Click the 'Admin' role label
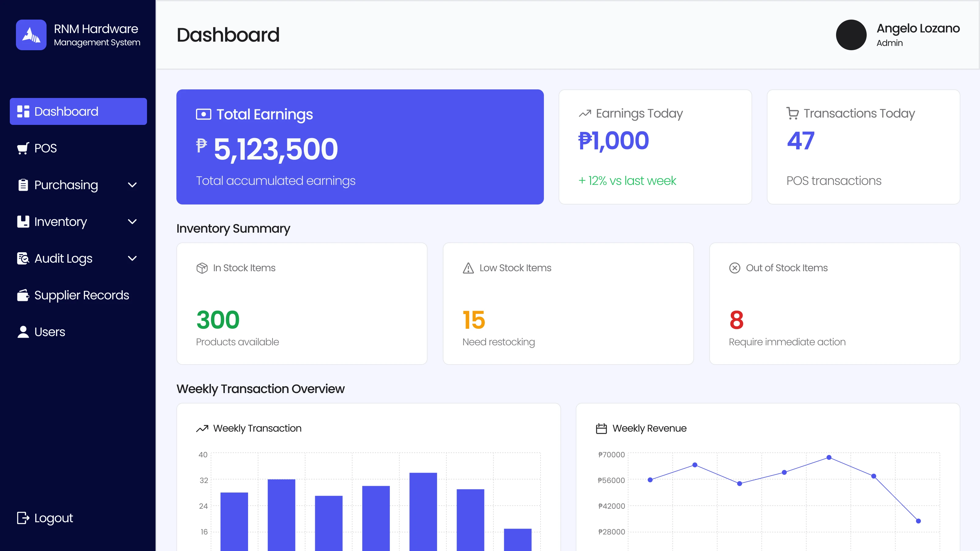Viewport: 980px width, 551px height. tap(889, 43)
